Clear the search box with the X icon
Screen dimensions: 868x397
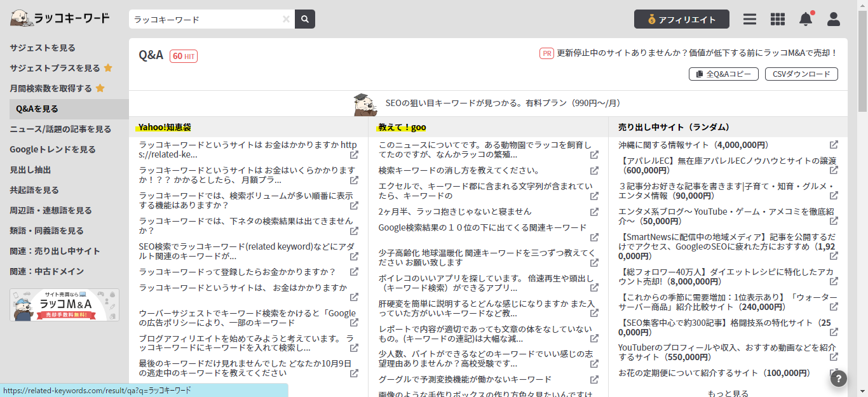point(286,19)
